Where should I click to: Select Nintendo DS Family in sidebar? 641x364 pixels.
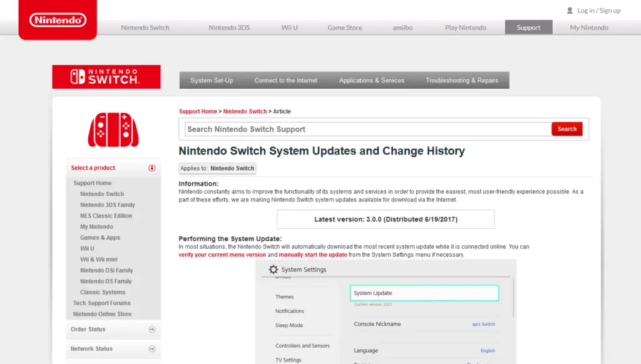[106, 281]
